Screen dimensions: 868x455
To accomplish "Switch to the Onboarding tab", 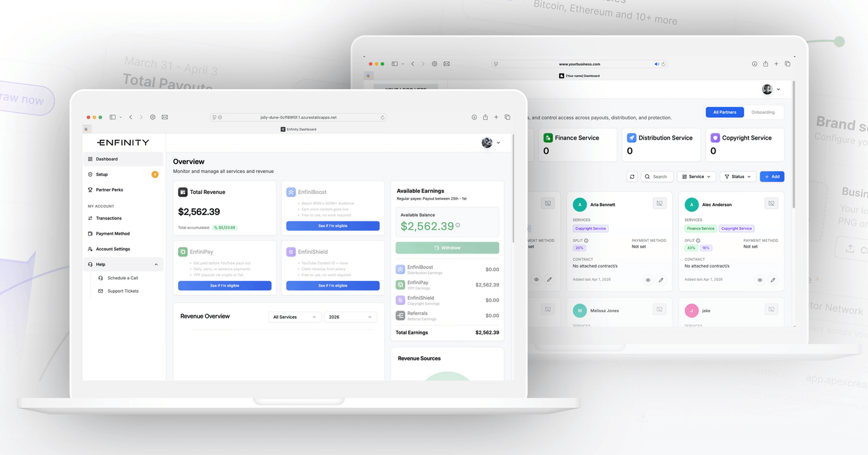I will tap(763, 112).
